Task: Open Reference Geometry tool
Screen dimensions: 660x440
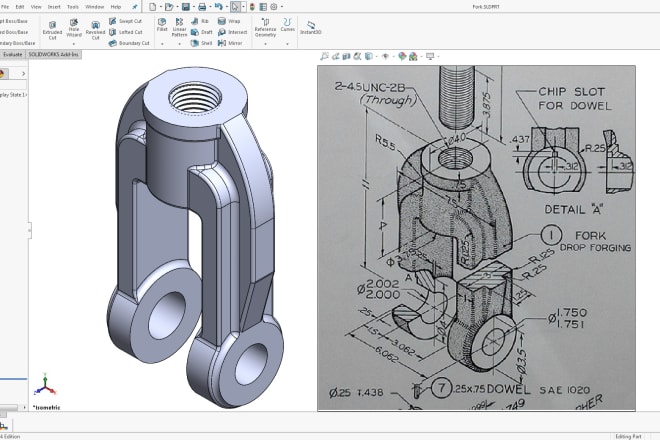Action: pos(265,27)
